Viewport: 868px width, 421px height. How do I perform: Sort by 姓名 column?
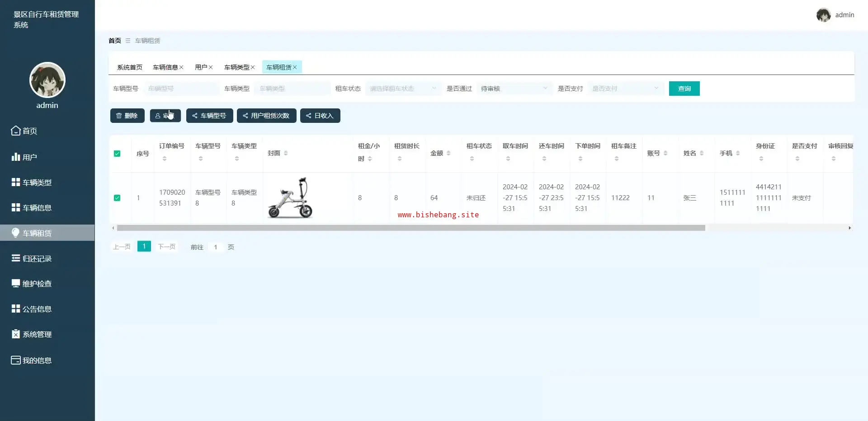(x=702, y=154)
